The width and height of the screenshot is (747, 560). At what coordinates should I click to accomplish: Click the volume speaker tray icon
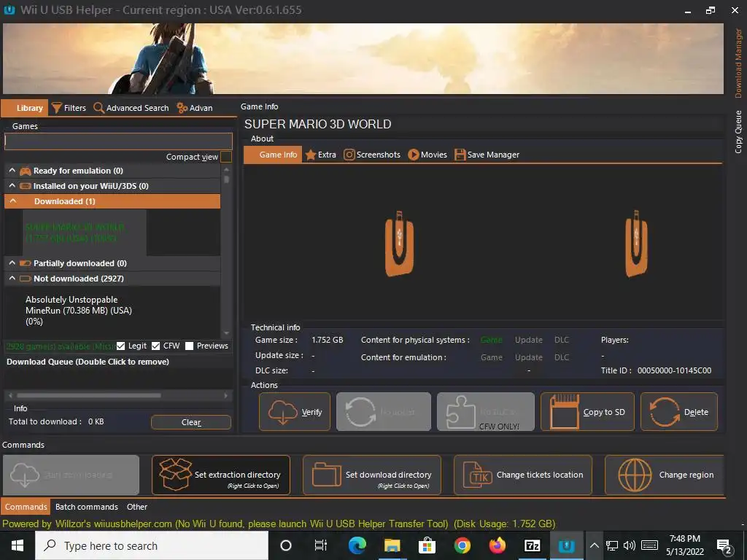[x=630, y=545]
